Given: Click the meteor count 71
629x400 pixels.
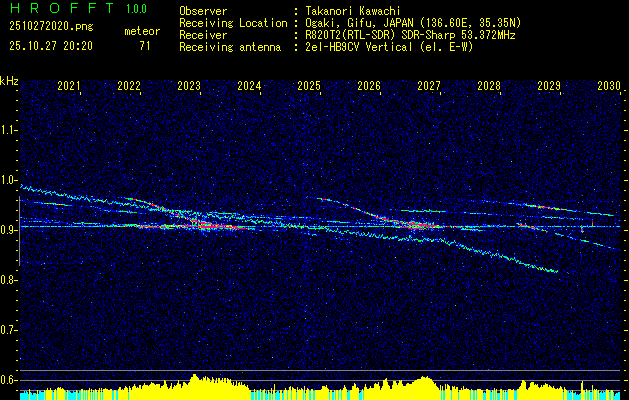Looking at the screenshot, I should [x=145, y=46].
